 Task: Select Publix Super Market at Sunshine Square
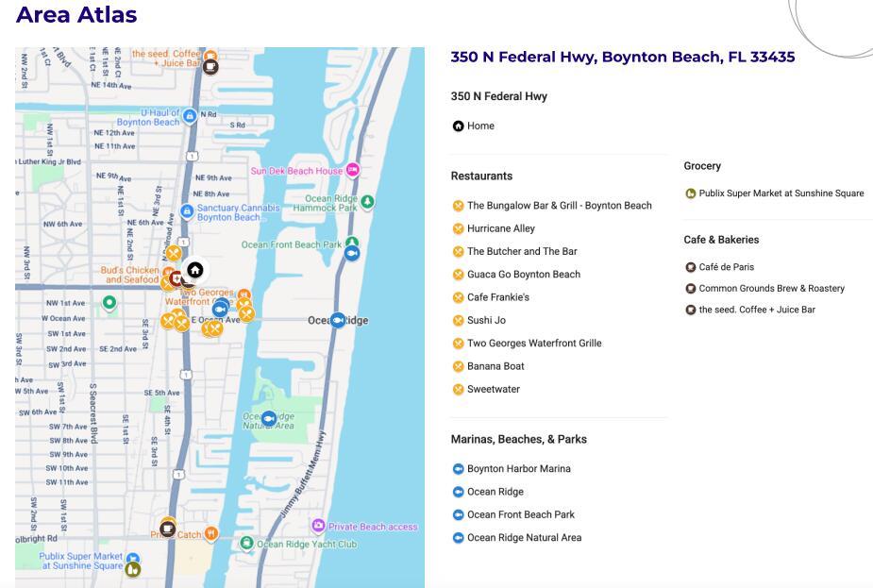click(x=781, y=193)
